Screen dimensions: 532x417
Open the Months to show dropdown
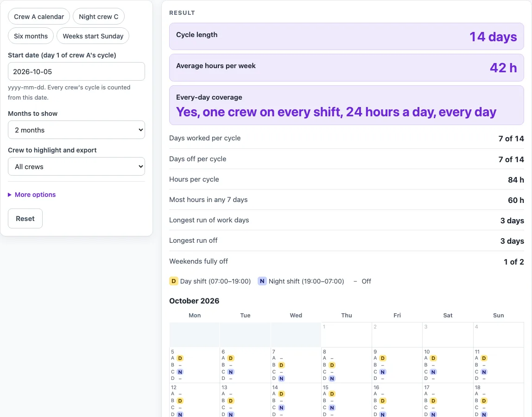pyautogui.click(x=76, y=130)
